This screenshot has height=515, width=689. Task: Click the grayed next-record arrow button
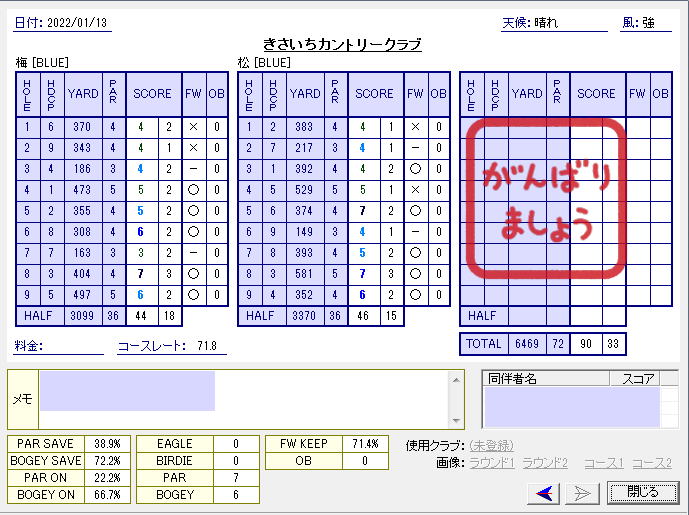[x=583, y=492]
